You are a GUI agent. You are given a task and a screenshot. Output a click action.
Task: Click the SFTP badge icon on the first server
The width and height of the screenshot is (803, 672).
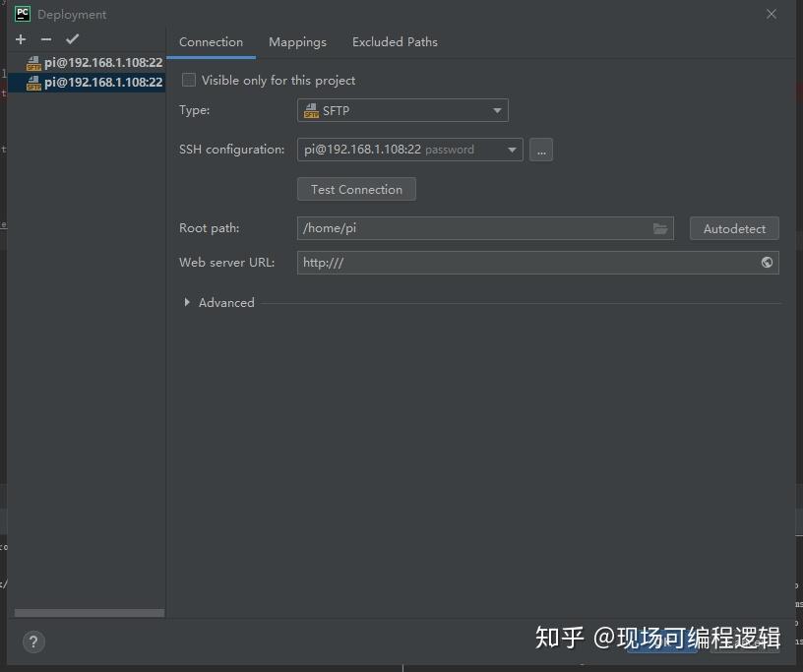(32, 61)
